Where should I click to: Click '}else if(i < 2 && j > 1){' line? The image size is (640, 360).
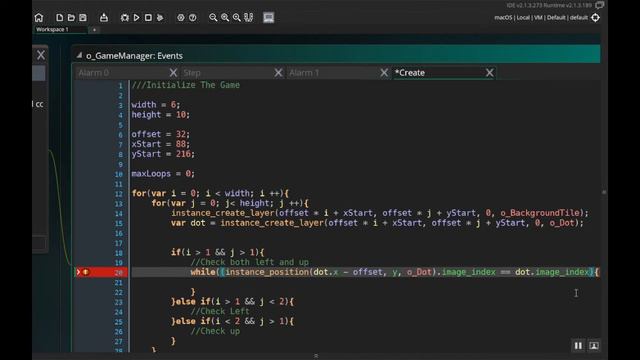point(232,321)
